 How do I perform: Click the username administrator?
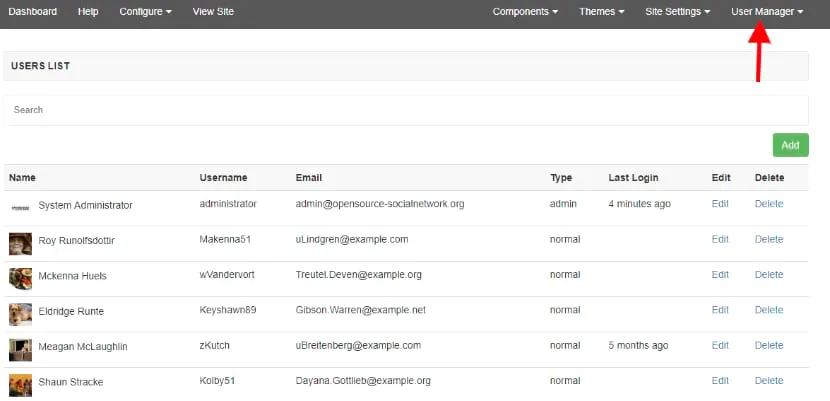(228, 204)
